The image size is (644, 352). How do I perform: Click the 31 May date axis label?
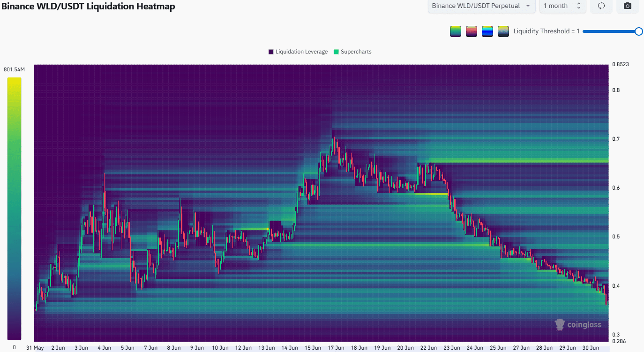[35, 348]
